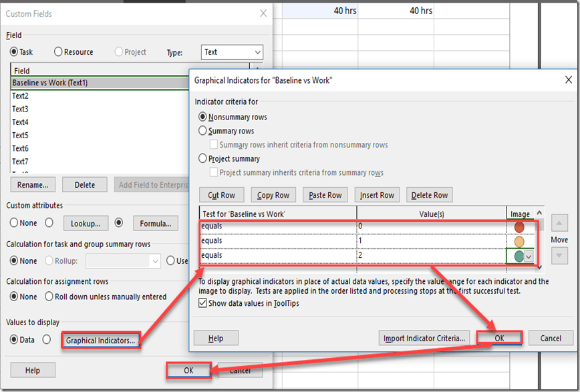Select the Project summary radio option
This screenshot has width=580, height=392.
[203, 159]
